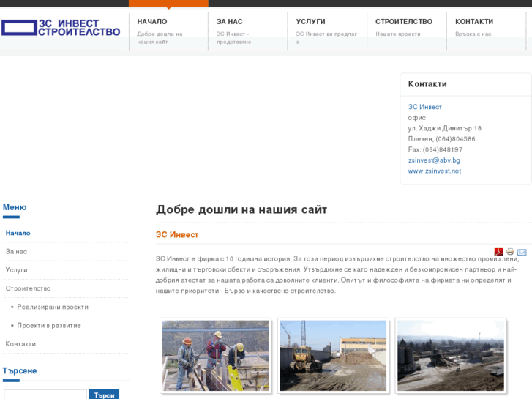532x399 pixels.
Task: Click the Търсене sidebar heading
Action: point(20,371)
